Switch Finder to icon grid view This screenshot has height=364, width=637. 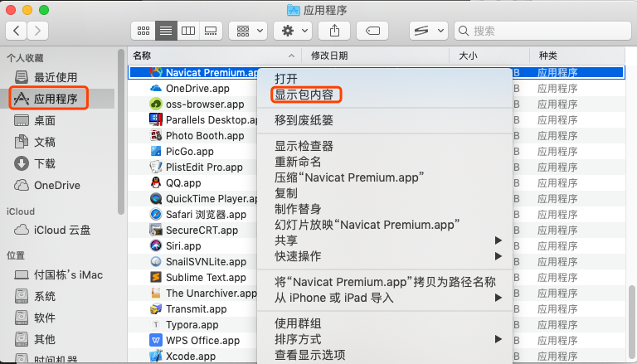coord(143,31)
